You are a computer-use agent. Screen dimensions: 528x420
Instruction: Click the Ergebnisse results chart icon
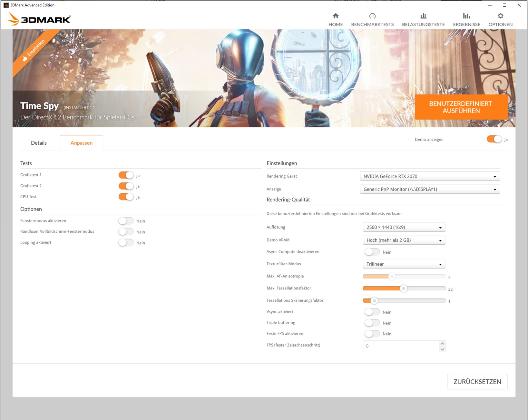[466, 16]
